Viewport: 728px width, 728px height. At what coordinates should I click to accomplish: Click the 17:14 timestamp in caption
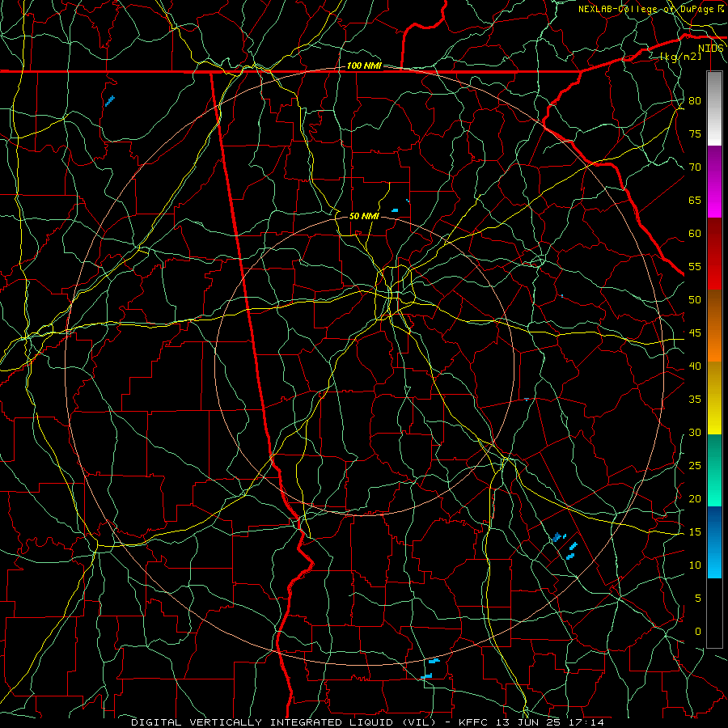tap(586, 722)
